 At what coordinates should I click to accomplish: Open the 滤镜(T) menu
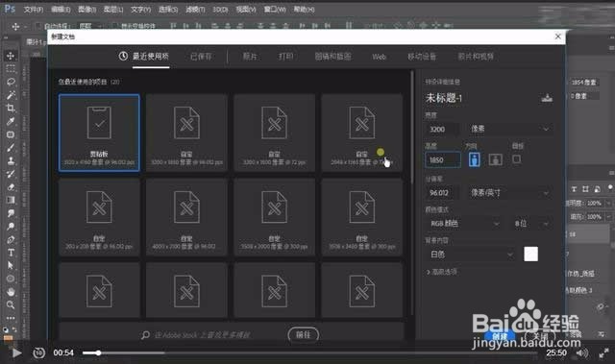click(x=195, y=9)
